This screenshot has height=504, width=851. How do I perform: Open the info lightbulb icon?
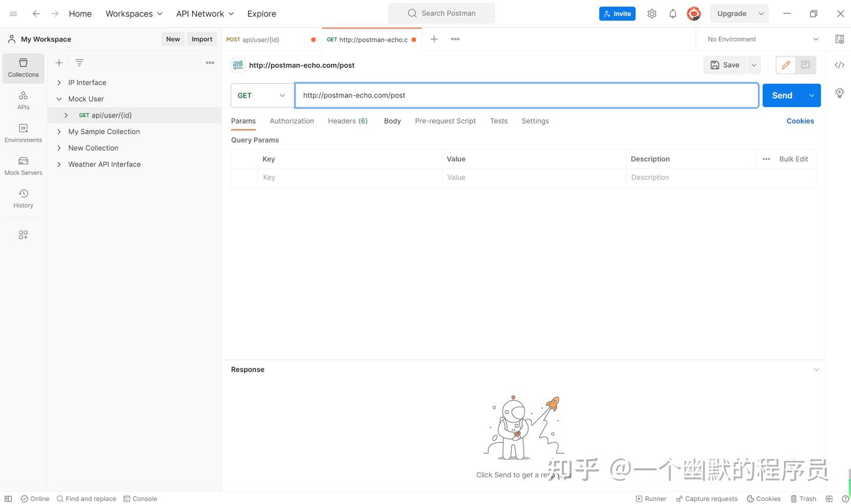pyautogui.click(x=839, y=93)
